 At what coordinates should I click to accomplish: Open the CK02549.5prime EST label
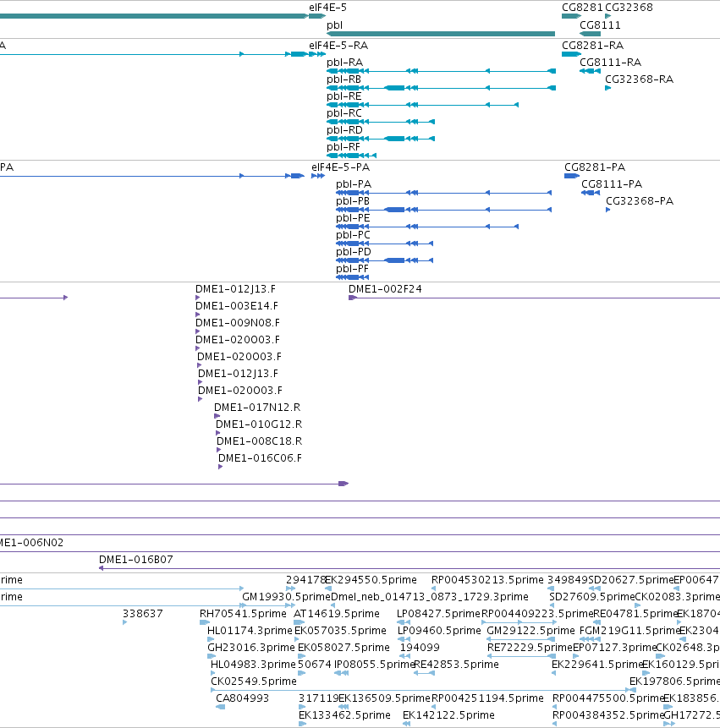pyautogui.click(x=254, y=681)
